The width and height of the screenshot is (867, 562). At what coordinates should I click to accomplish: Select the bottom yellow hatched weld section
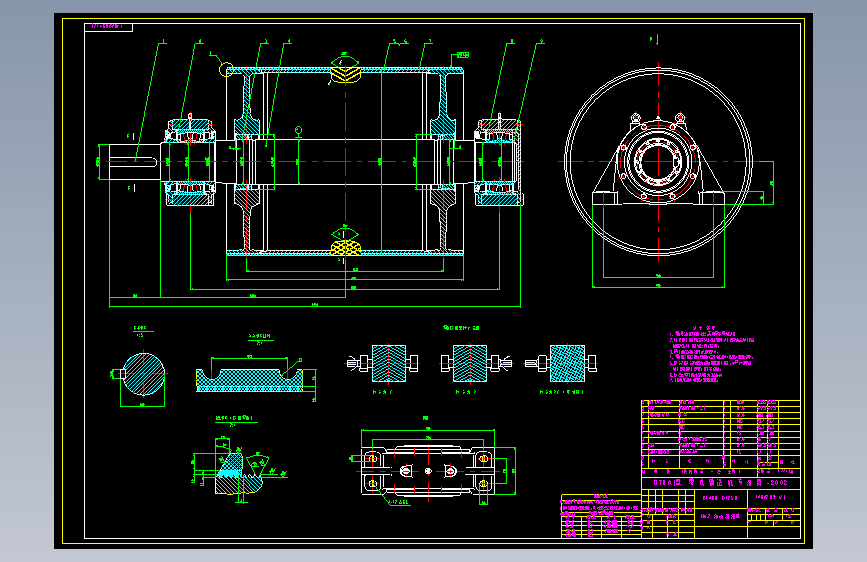pos(346,248)
